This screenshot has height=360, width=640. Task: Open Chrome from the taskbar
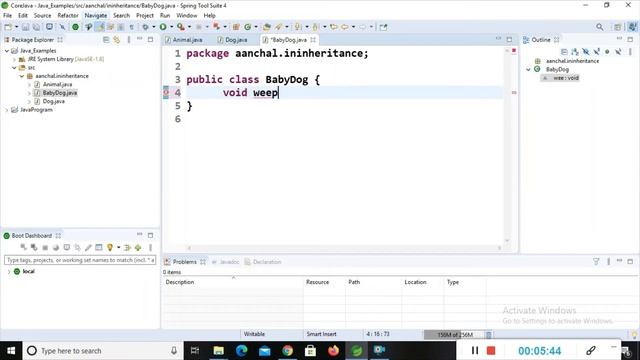point(287,351)
